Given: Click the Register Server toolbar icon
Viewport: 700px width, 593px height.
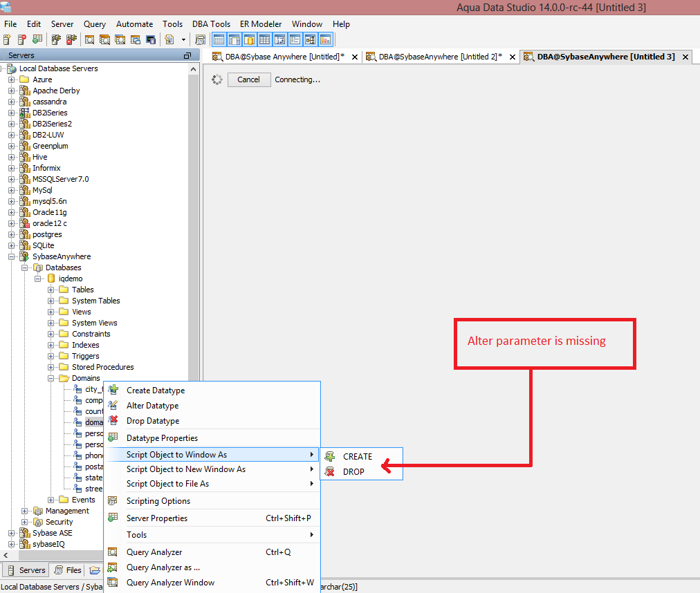Looking at the screenshot, I should tap(7, 39).
